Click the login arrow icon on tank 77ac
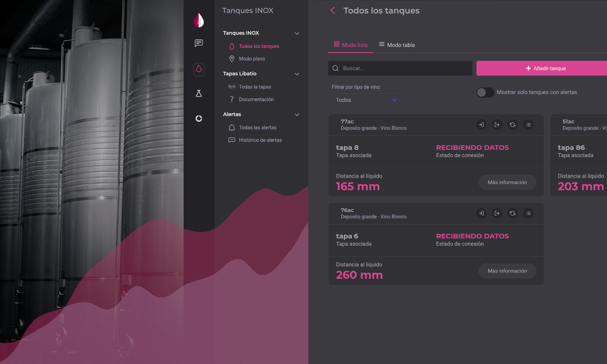 coord(481,125)
